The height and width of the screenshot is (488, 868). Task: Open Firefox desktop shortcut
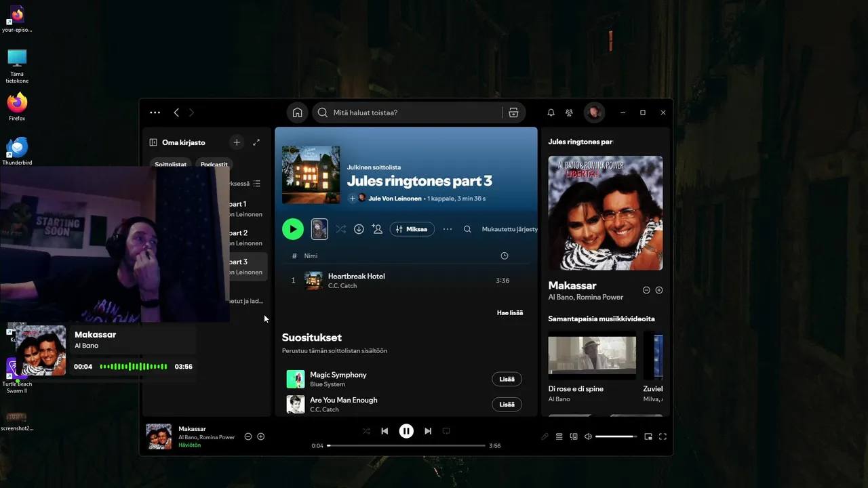[17, 106]
